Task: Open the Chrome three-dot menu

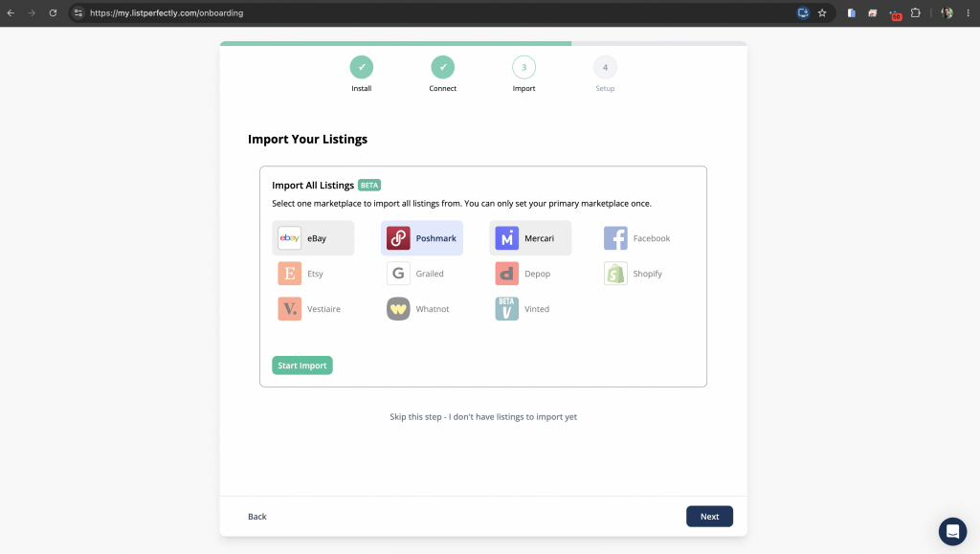Action: [x=969, y=12]
